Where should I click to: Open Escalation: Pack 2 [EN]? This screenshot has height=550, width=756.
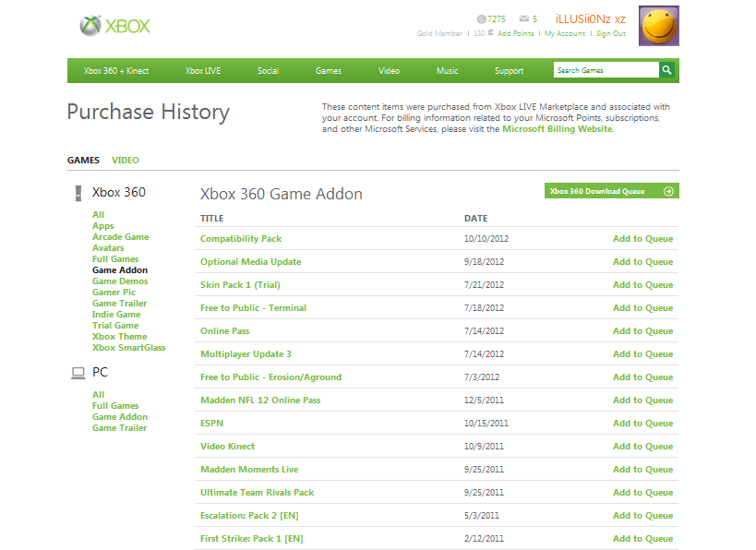pos(249,516)
